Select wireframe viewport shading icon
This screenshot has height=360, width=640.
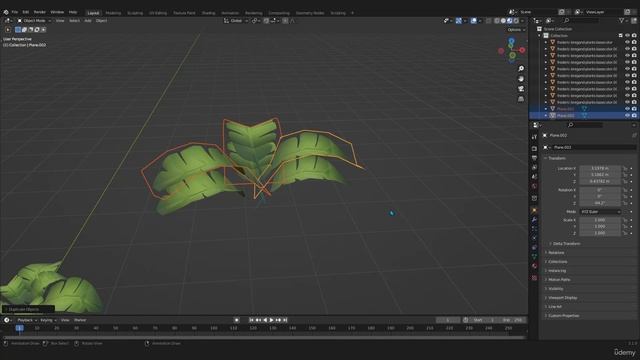pyautogui.click(x=497, y=21)
